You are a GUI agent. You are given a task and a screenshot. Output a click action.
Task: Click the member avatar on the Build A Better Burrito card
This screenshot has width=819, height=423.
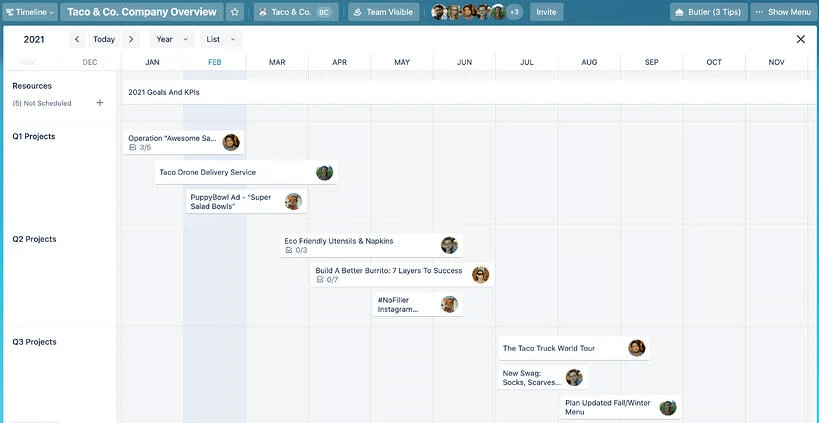click(x=481, y=275)
